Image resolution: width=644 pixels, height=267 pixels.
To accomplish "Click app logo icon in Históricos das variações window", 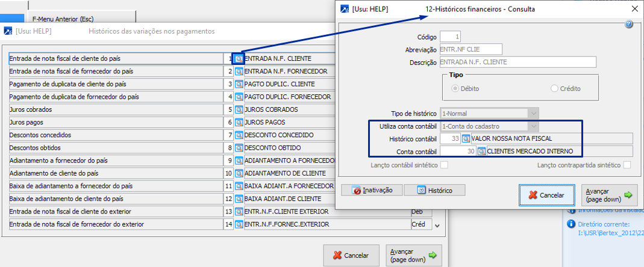I will pyautogui.click(x=8, y=31).
